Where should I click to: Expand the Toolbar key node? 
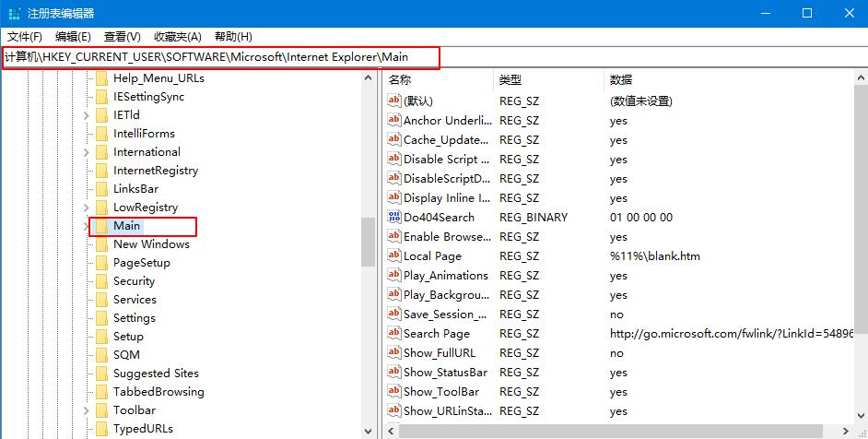tap(87, 410)
